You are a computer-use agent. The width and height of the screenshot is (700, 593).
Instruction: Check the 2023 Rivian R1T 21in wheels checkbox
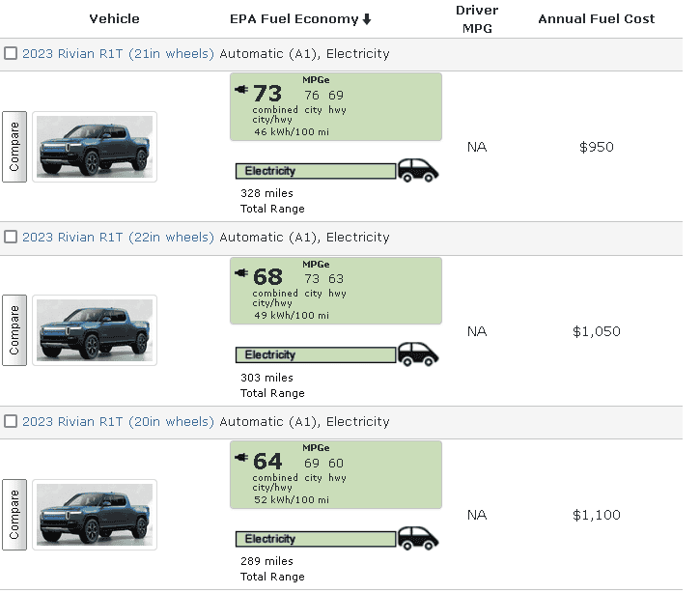[11, 53]
